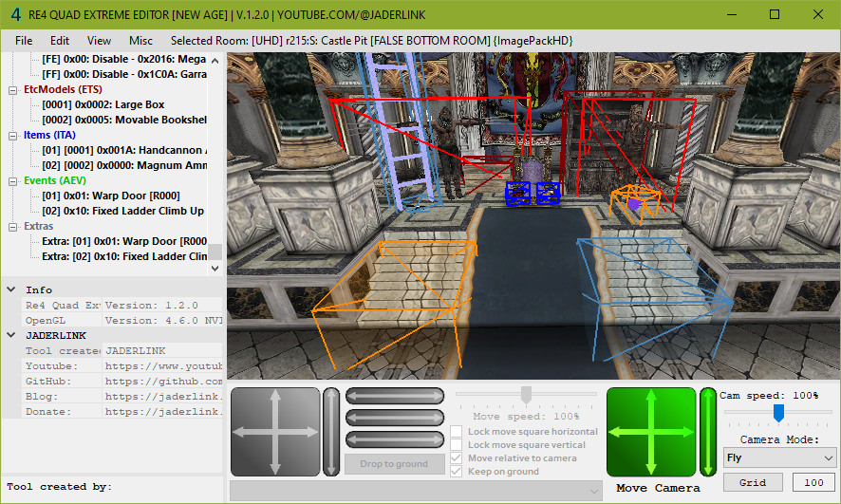841x504 pixels.
Task: Maximize the editor window
Action: click(x=775, y=14)
